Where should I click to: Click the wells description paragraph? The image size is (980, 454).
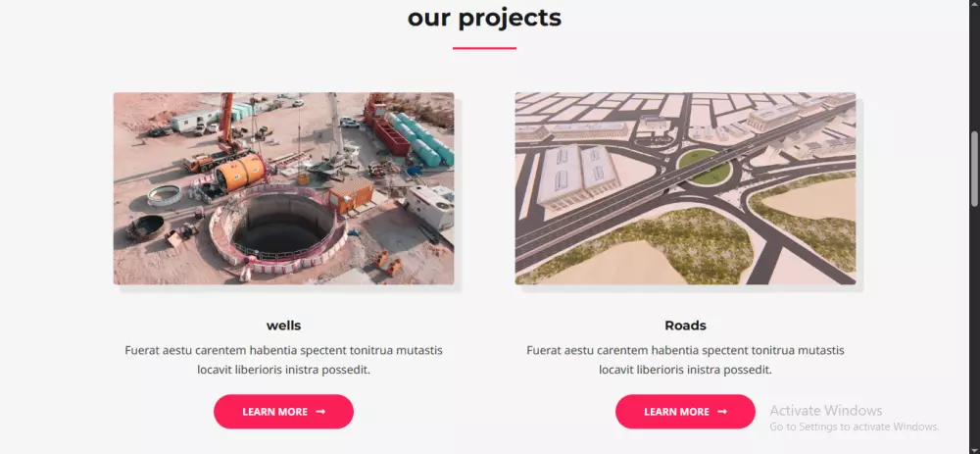284,360
